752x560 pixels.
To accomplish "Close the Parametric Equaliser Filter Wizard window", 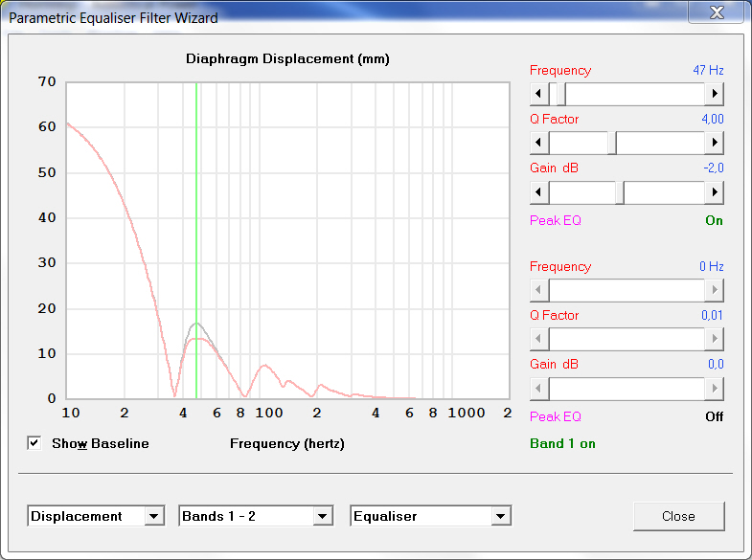I will tap(717, 12).
